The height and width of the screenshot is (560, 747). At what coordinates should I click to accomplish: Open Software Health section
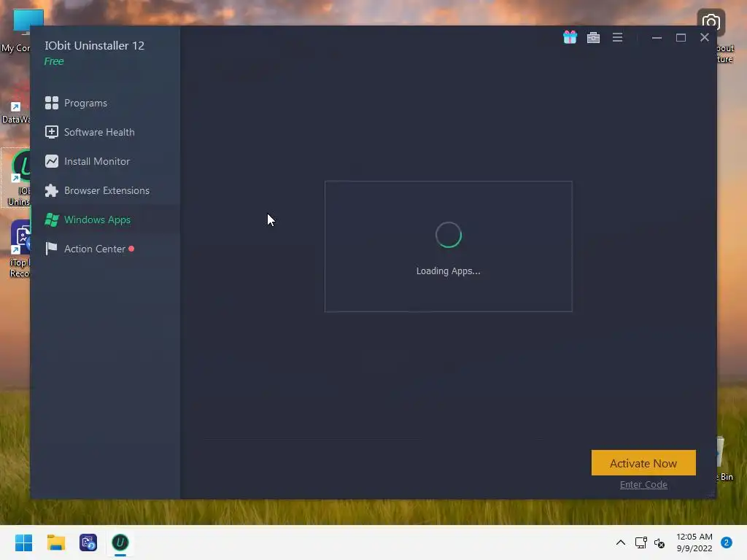105,132
